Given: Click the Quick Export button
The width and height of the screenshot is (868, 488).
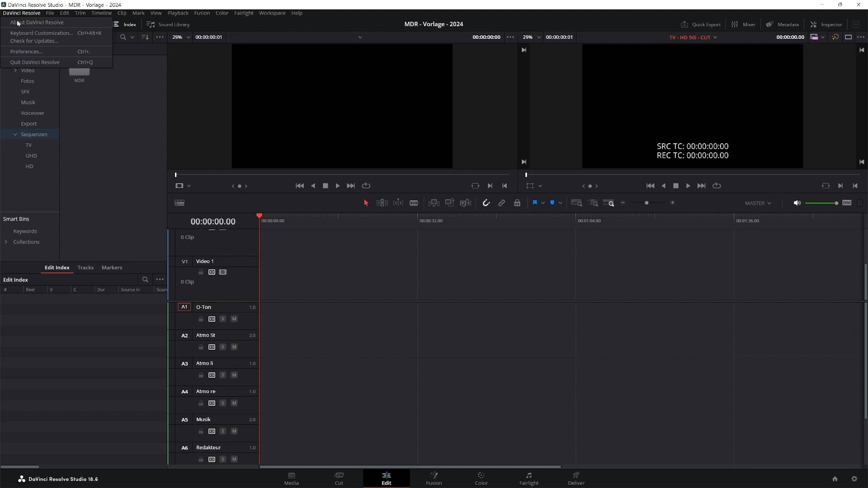Looking at the screenshot, I should click(x=700, y=24).
